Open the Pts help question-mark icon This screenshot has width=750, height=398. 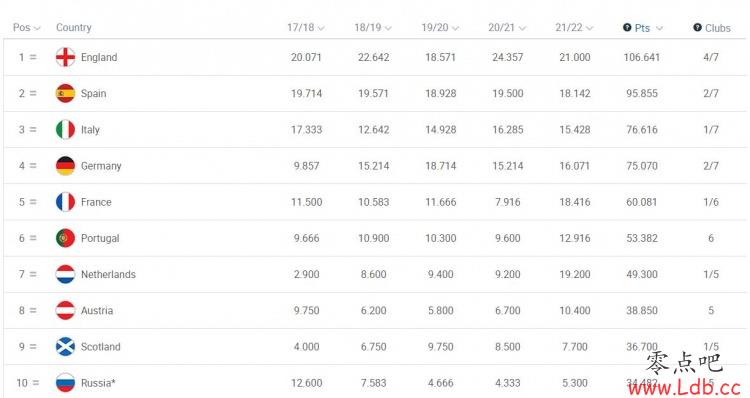[627, 27]
